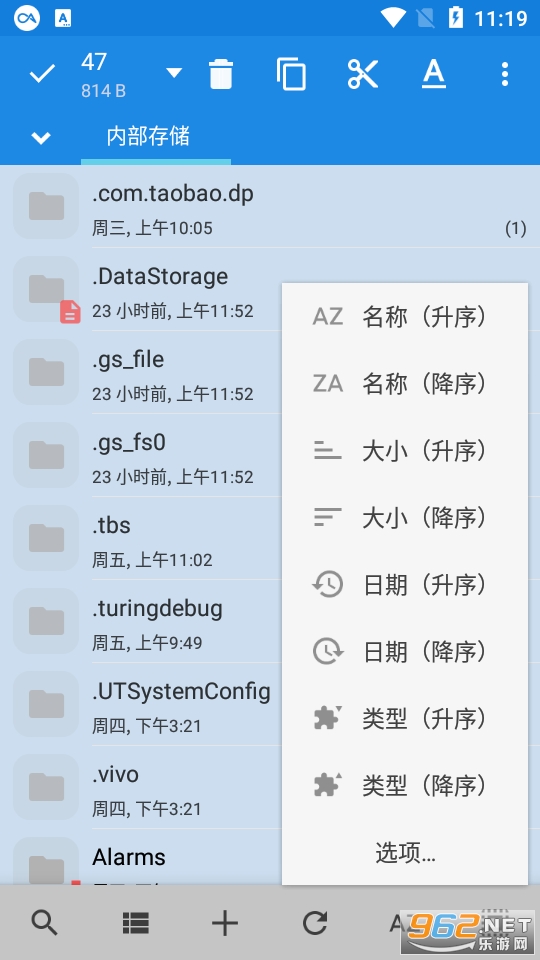Sort by 名称 (升序)
Screen dimensions: 540x960
[x=405, y=317]
